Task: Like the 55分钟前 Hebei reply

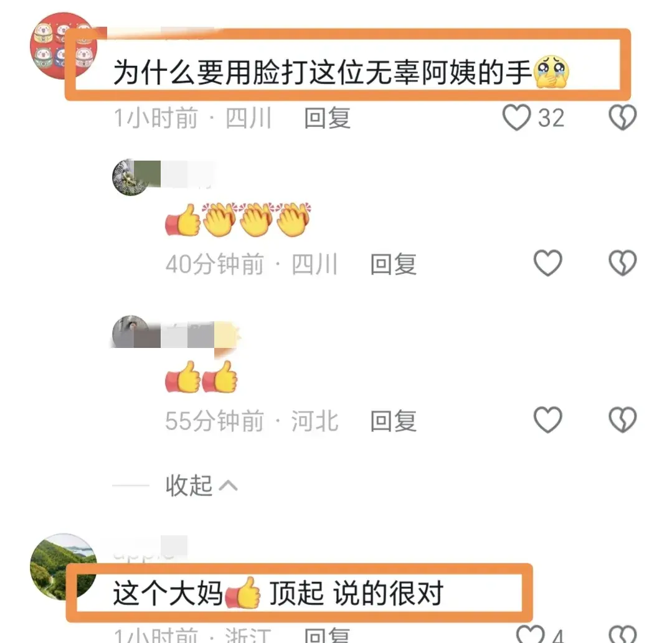Action: click(x=547, y=420)
